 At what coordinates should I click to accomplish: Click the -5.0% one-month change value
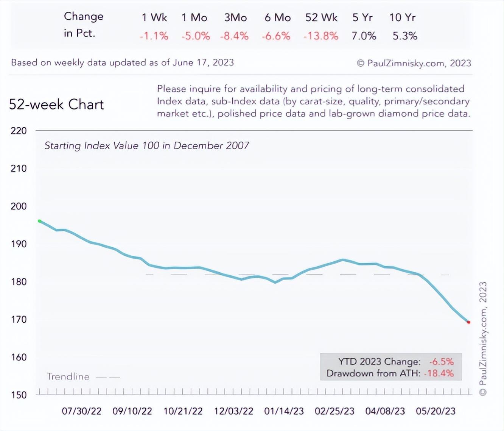point(196,36)
